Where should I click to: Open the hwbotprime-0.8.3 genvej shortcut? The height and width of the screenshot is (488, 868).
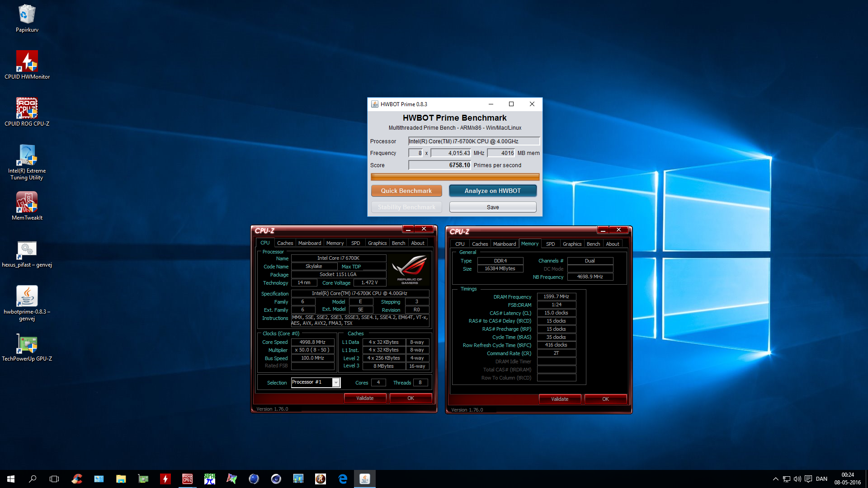pyautogui.click(x=27, y=303)
